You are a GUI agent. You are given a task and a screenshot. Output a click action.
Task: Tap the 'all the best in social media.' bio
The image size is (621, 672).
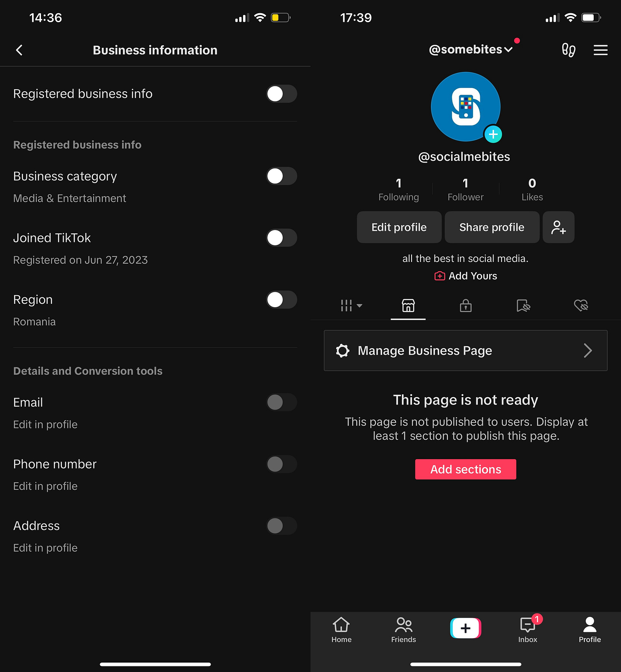click(x=465, y=259)
